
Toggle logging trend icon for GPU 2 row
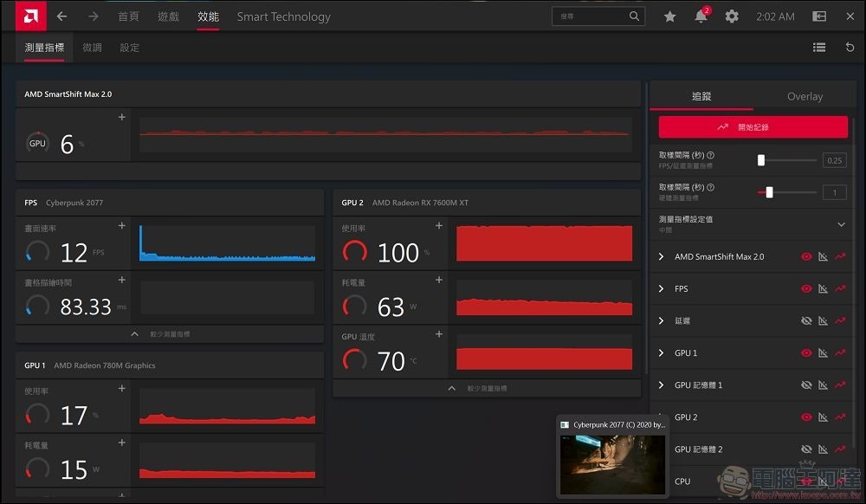point(840,417)
